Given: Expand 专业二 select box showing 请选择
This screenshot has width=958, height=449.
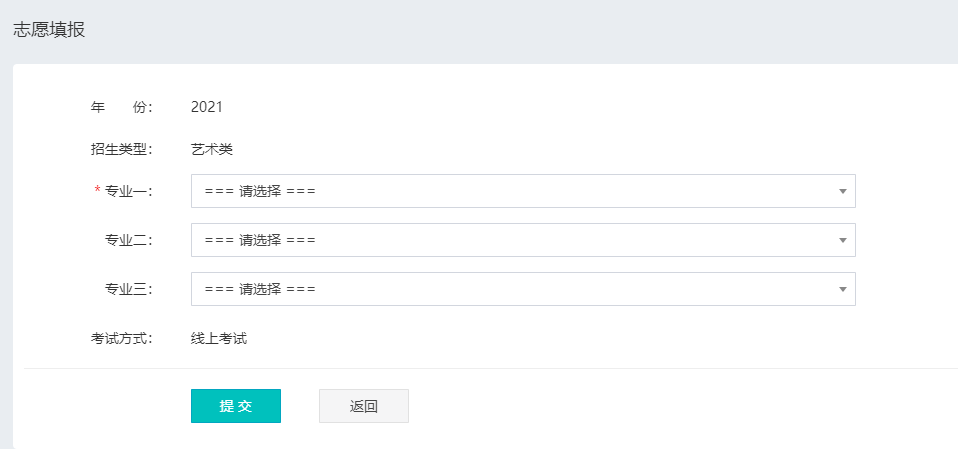Looking at the screenshot, I should (x=260, y=240).
